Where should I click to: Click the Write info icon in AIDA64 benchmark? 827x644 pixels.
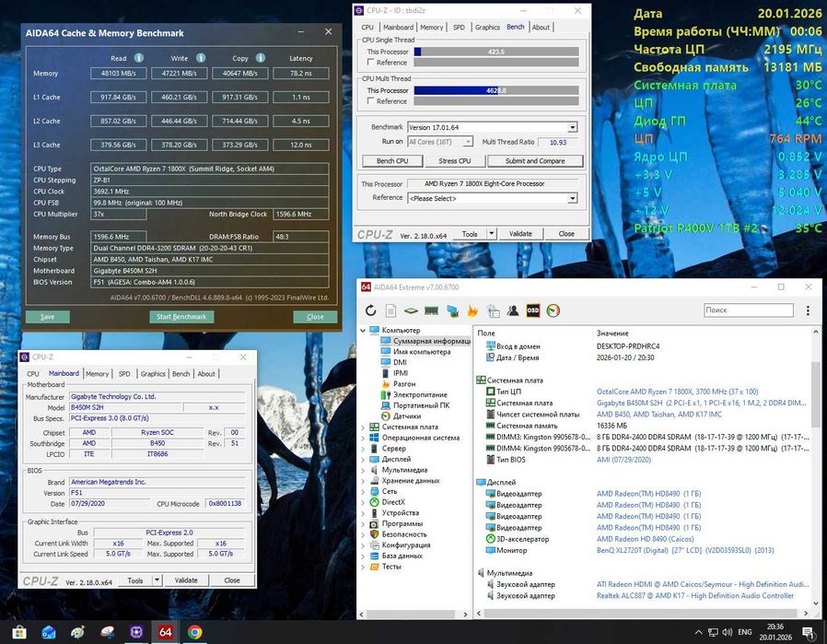point(201,58)
